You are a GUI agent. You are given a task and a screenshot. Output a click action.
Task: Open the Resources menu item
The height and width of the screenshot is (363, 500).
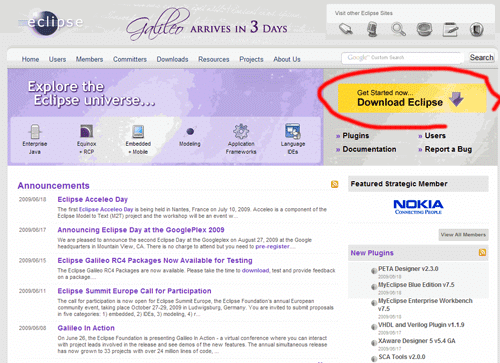tap(214, 59)
